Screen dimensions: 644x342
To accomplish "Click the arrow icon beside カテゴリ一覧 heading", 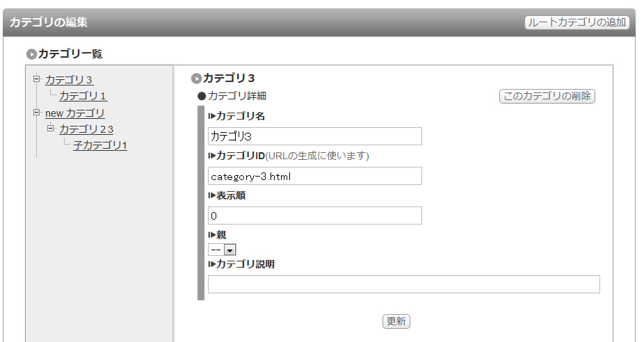I will [x=31, y=54].
